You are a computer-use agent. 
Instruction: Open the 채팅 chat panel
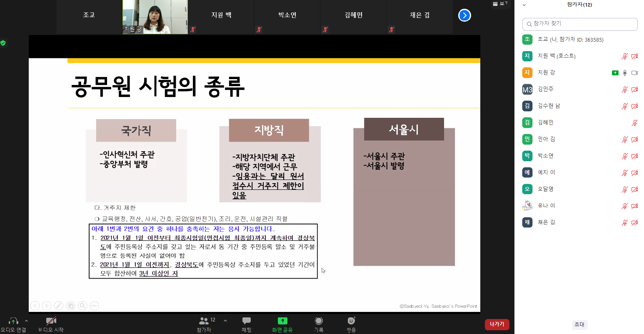(x=247, y=321)
